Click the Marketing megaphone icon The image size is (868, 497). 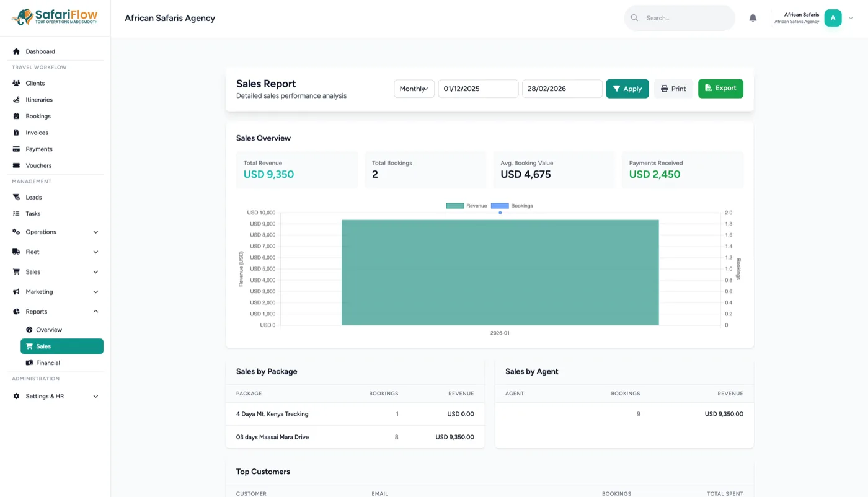16,292
